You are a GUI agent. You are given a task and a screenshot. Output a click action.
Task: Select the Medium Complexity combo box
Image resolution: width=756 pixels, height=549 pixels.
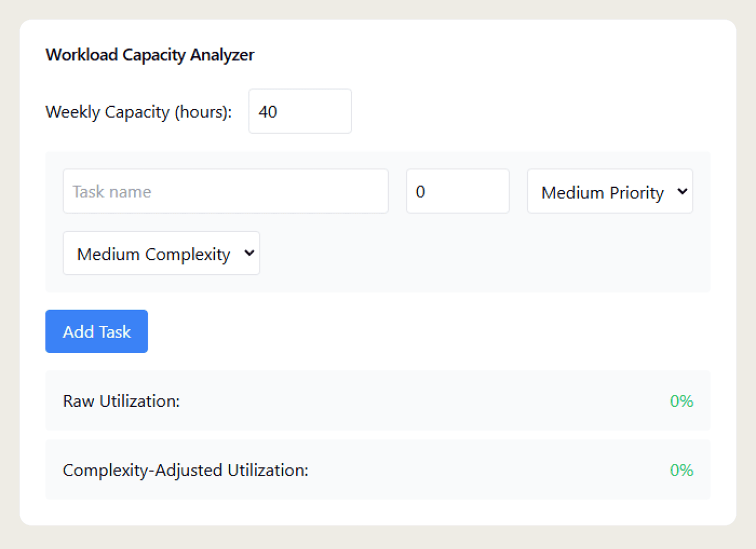pos(161,254)
